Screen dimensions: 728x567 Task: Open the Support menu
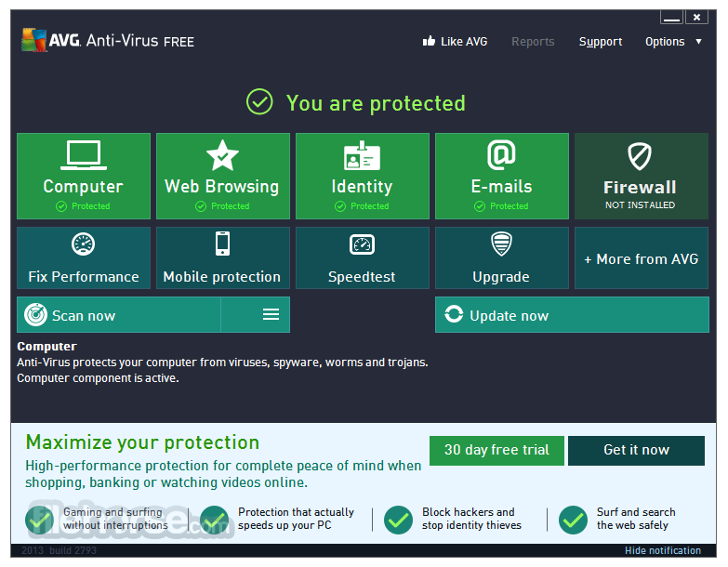point(601,42)
